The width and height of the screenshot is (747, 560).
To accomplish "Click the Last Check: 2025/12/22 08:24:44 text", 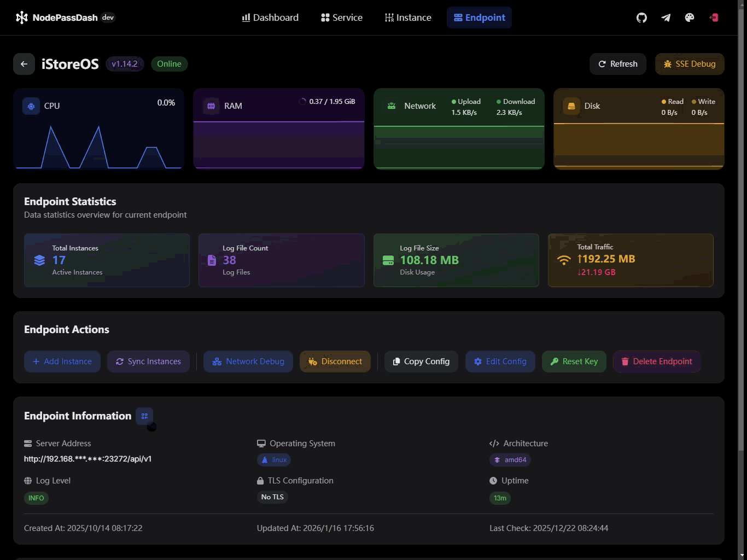I will pyautogui.click(x=548, y=528).
